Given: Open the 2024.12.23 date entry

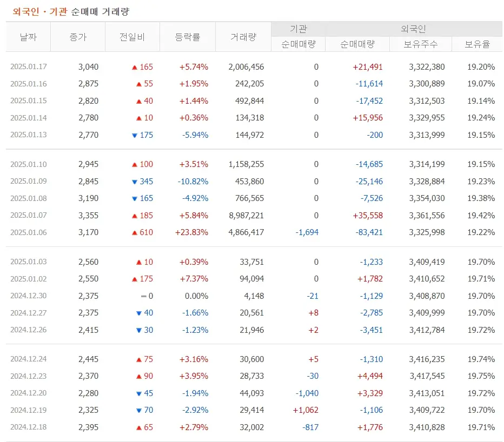Looking at the screenshot, I should coord(28,376).
